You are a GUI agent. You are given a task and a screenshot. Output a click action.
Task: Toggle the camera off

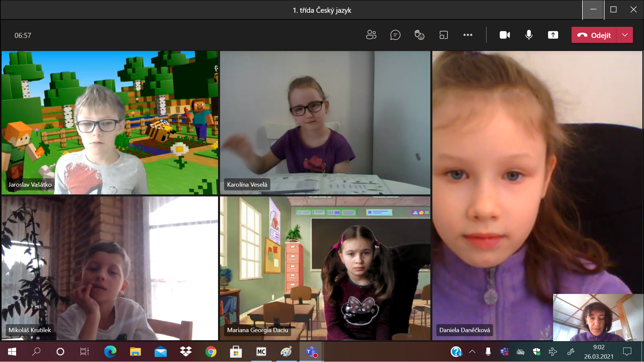[504, 35]
